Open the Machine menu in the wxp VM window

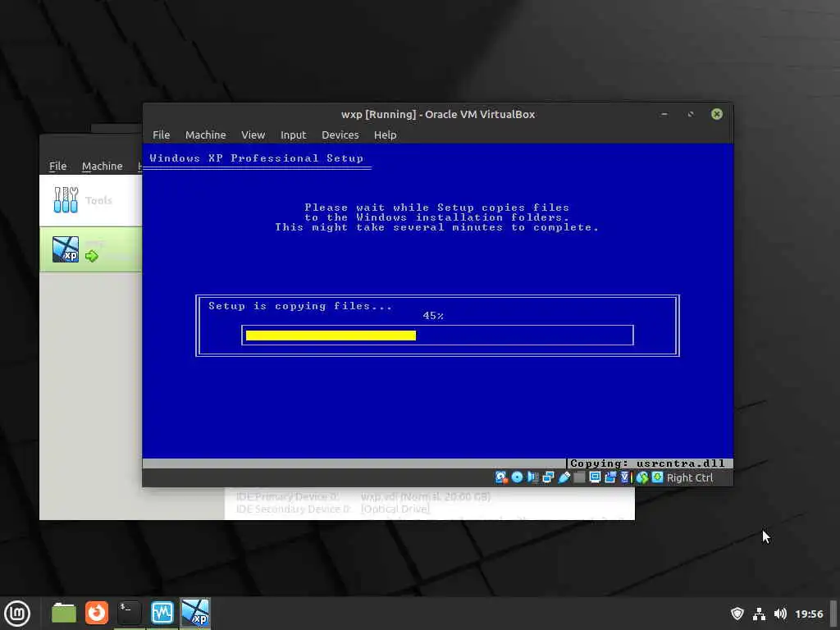click(205, 135)
